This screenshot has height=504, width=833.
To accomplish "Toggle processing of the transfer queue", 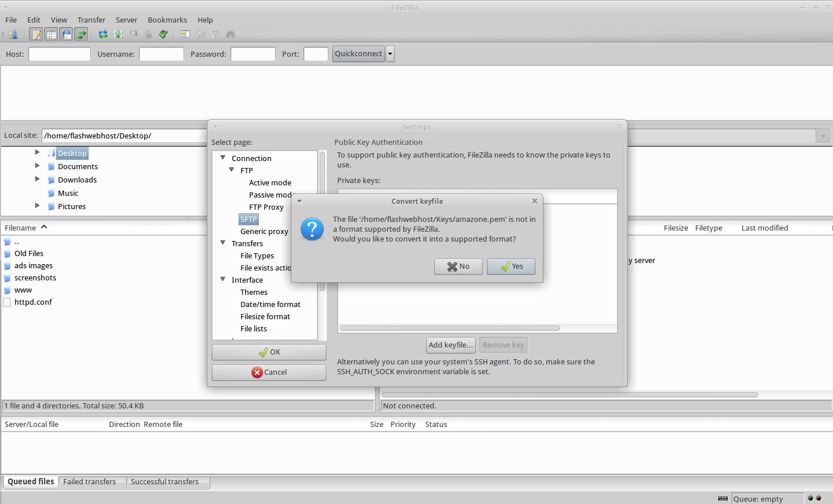I will [118, 34].
